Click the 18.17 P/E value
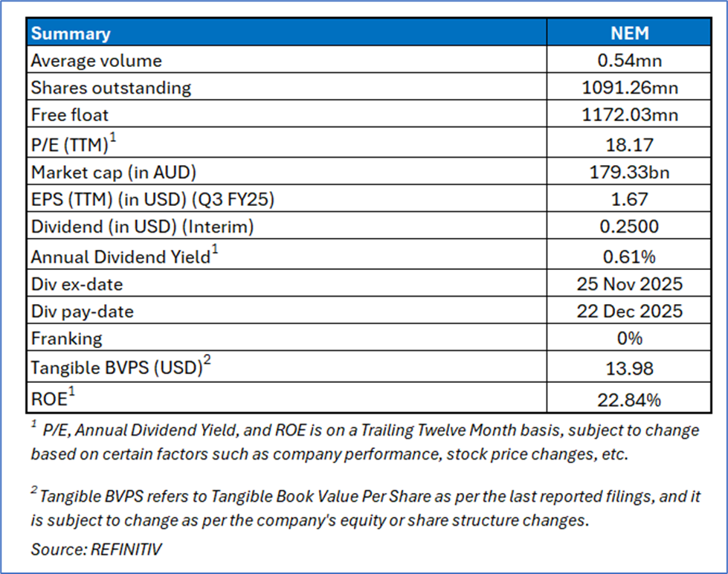The image size is (728, 574). pos(628,143)
